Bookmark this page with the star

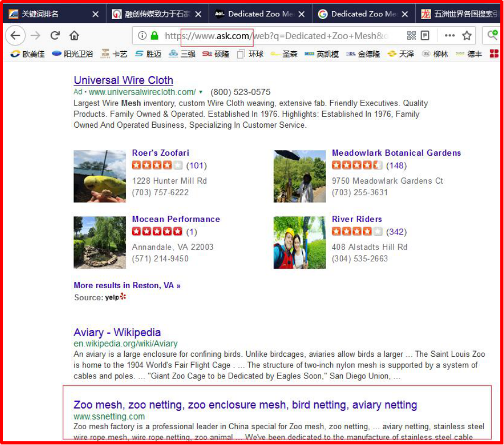[466, 36]
